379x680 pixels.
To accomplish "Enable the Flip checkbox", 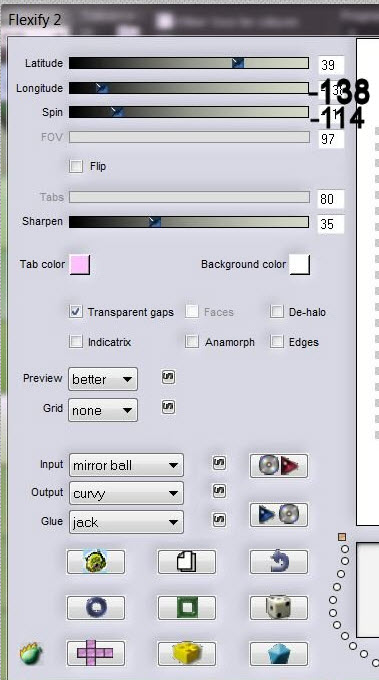I will [x=76, y=166].
